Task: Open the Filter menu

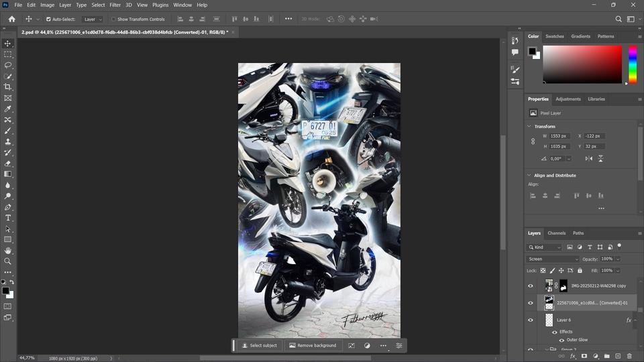Action: 115,5
